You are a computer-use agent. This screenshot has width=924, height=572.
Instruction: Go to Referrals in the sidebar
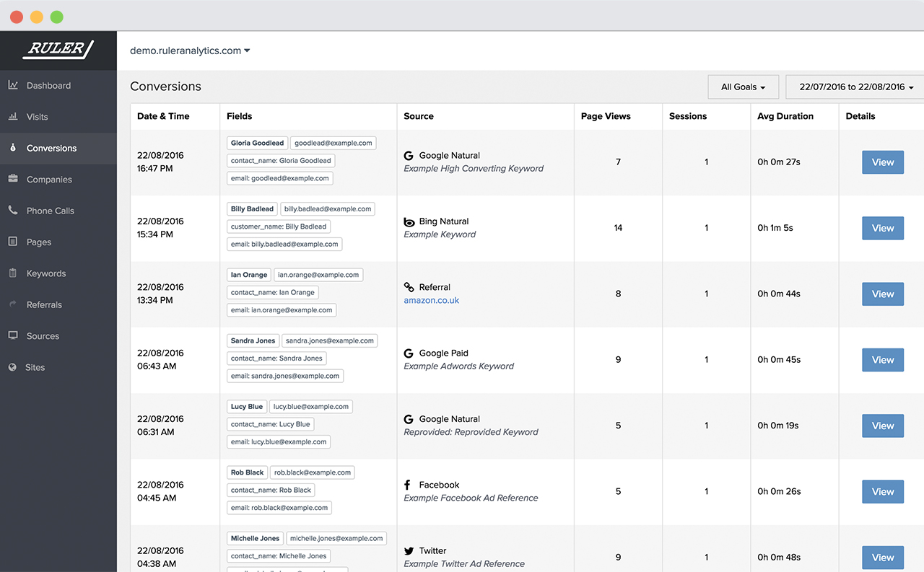coord(58,305)
